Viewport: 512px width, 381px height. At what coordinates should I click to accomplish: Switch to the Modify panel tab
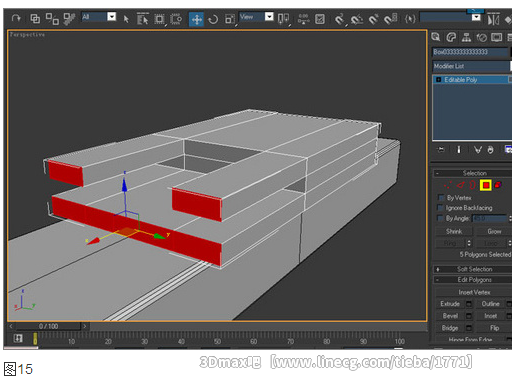coord(451,37)
